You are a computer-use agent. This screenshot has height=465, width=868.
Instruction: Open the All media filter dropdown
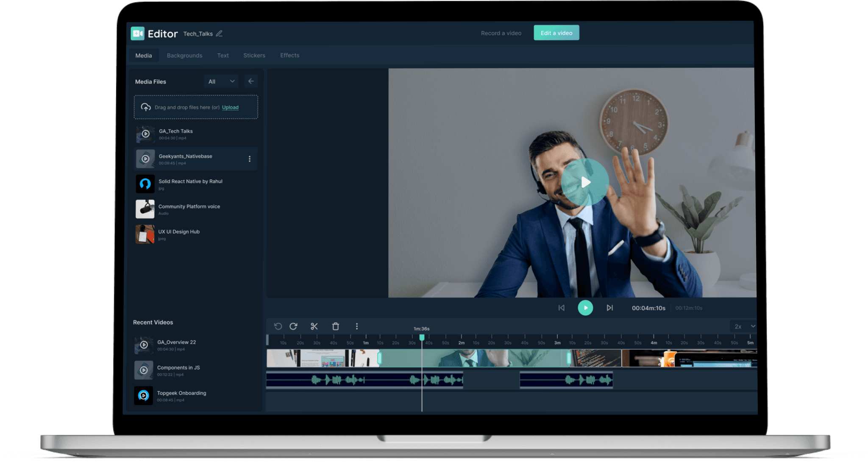[221, 81]
